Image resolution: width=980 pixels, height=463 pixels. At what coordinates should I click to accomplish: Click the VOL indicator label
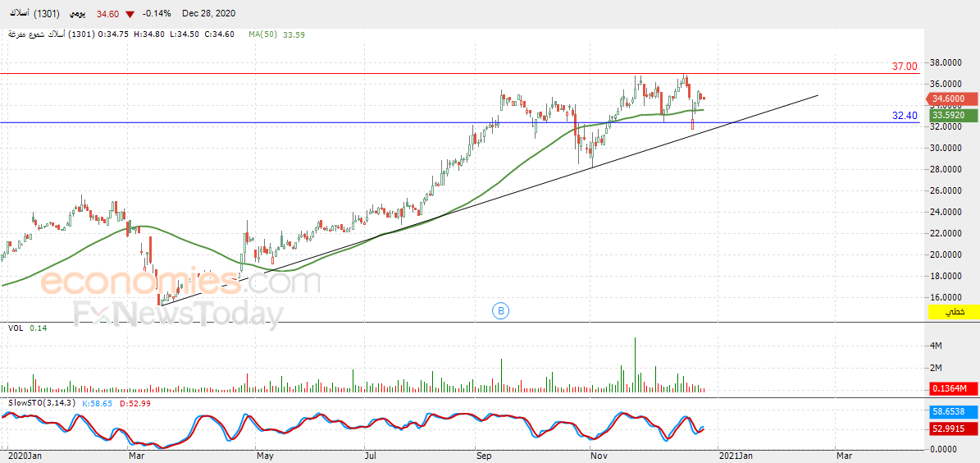[x=16, y=328]
